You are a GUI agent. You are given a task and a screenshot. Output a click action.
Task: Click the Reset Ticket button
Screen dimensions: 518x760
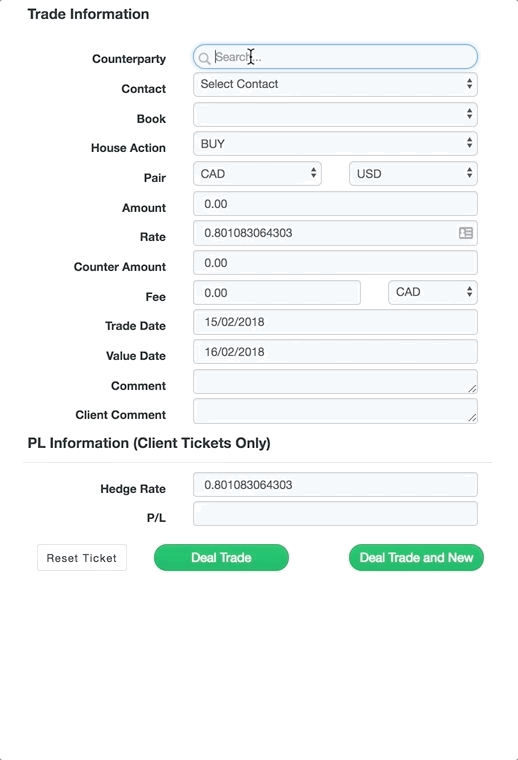click(x=82, y=557)
